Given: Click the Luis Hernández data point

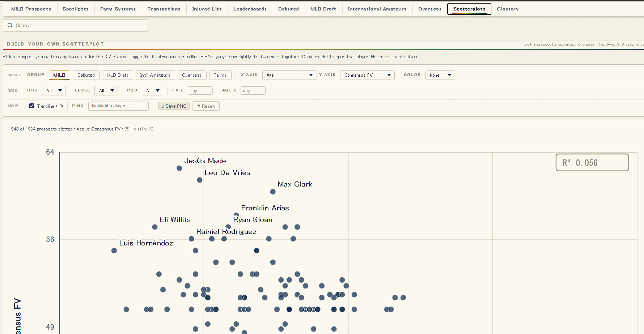Looking at the screenshot, I should (x=114, y=250).
